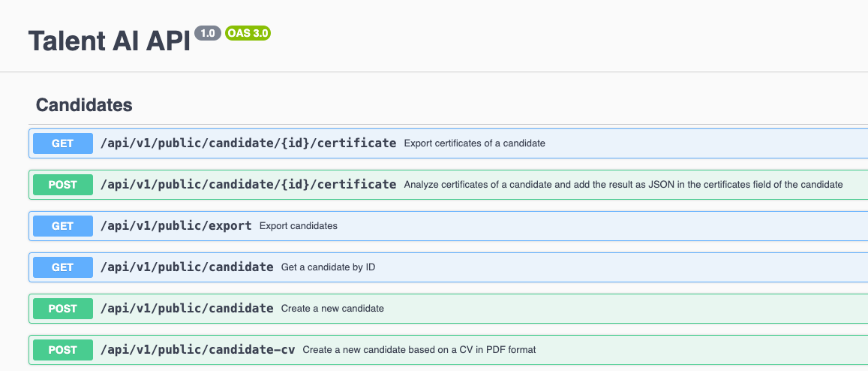Expand the POST certificate endpoint path
The height and width of the screenshot is (371, 868).
[x=248, y=185]
